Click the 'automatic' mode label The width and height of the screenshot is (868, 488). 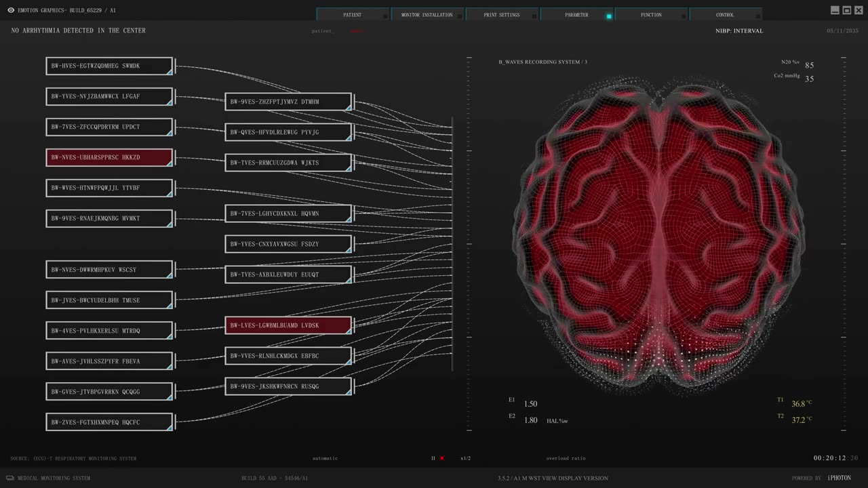pyautogui.click(x=325, y=458)
